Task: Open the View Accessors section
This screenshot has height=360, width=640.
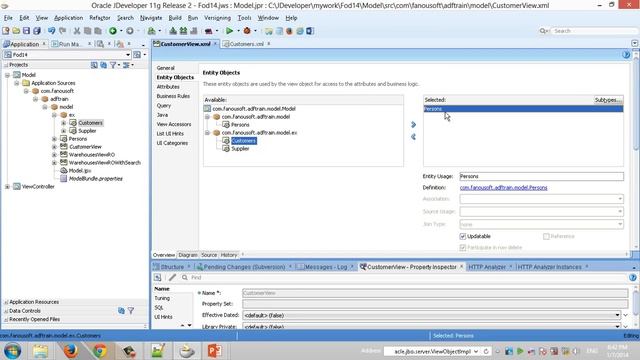Action: (x=174, y=124)
